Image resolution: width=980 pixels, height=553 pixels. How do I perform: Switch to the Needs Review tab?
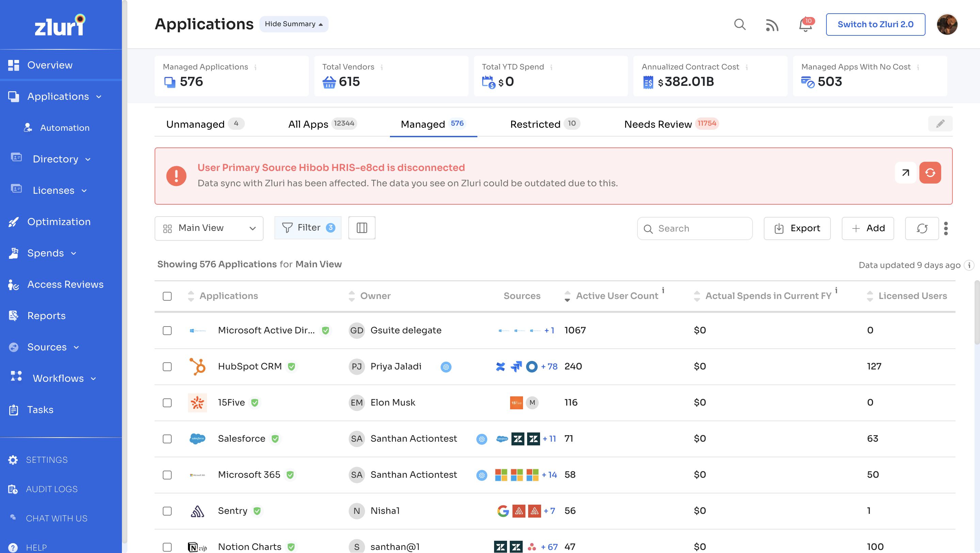[x=671, y=124]
